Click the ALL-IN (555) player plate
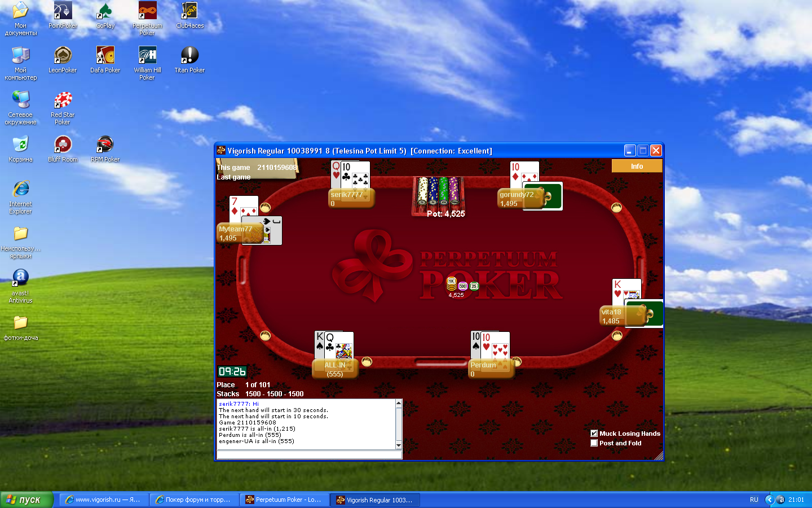Screen dimensions: 812x508 (x=335, y=369)
